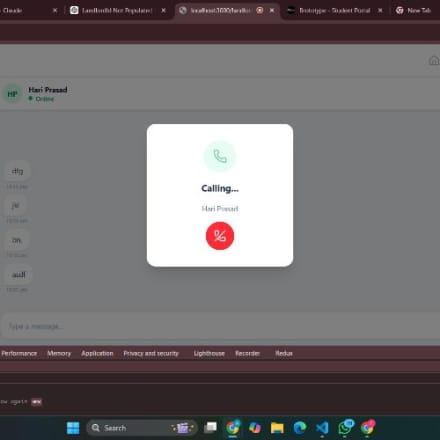
Task: Switch to the New Tab browser tab
Action: 414,10
